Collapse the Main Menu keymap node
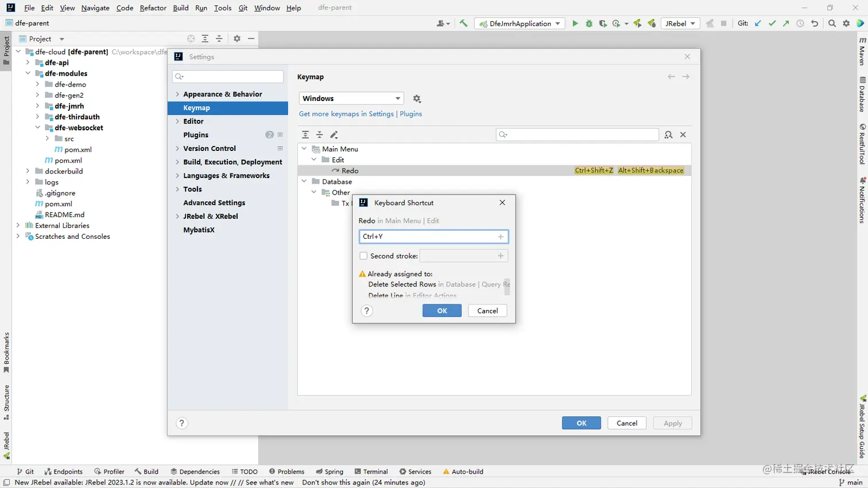 304,149
